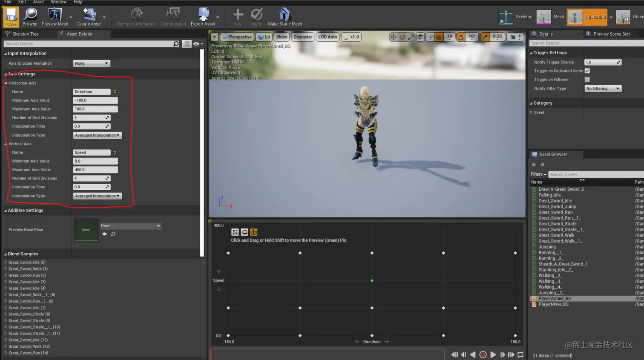Open the property matrix view icon
The width and height of the screenshot is (644, 360).
tap(187, 44)
